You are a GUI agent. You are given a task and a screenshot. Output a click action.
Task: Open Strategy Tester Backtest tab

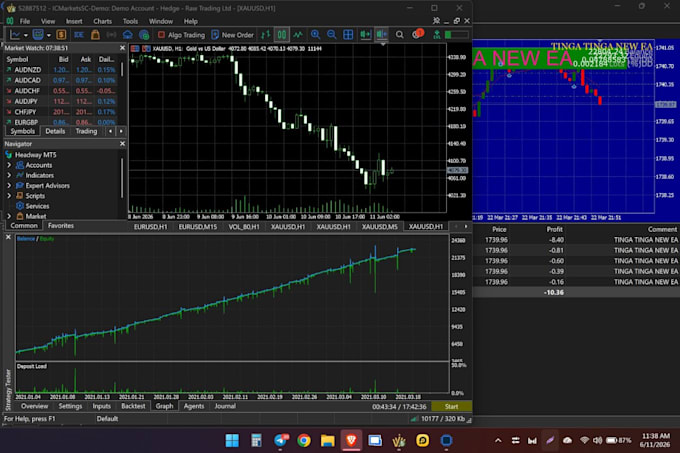point(133,406)
